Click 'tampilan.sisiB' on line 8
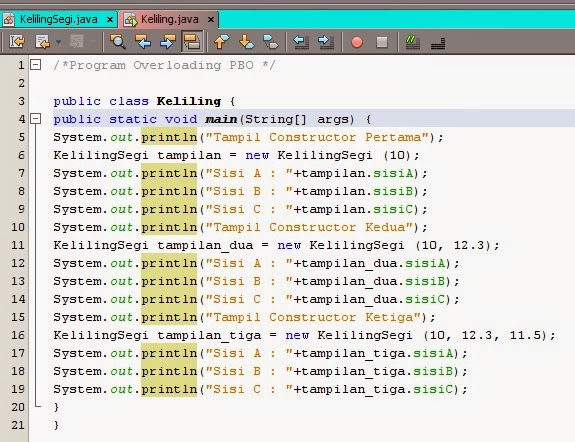575x442 pixels. coord(358,191)
